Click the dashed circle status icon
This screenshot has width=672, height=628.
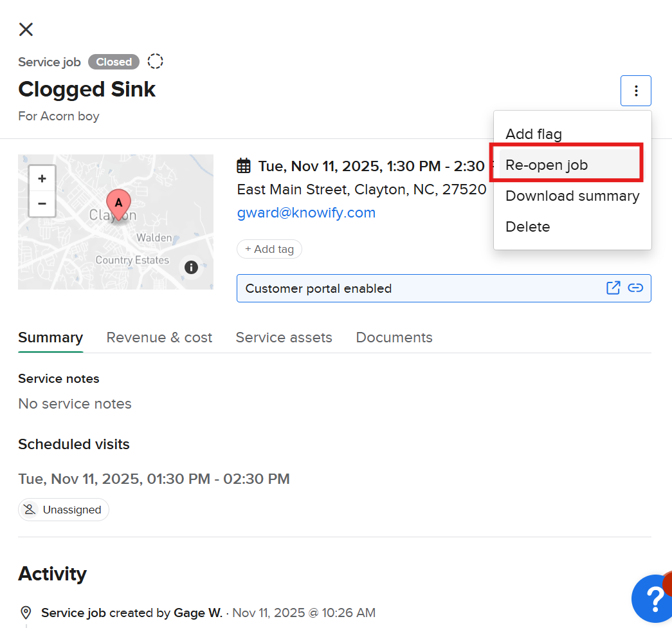[155, 61]
